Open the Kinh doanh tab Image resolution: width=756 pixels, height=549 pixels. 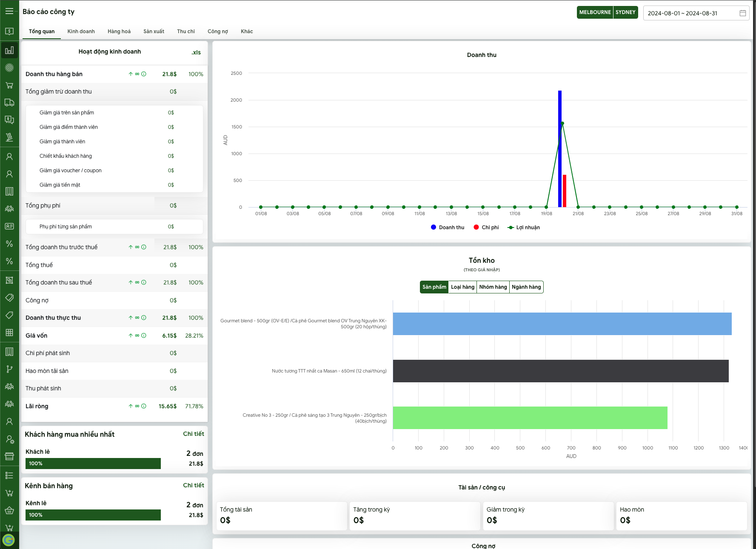(x=81, y=31)
